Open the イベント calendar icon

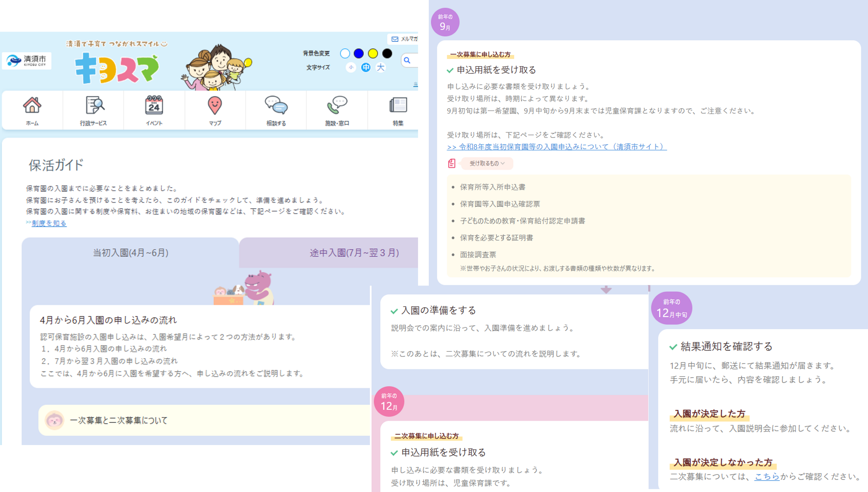click(154, 105)
